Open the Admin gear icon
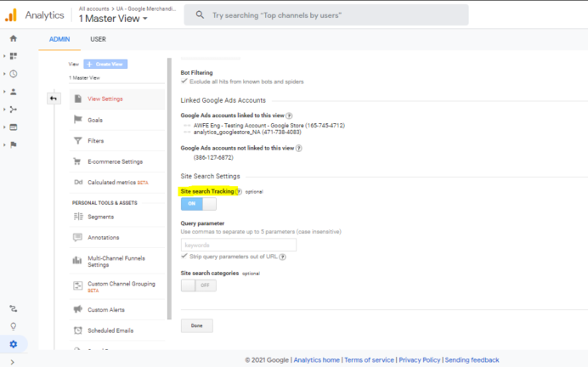Image resolution: width=588 pixels, height=367 pixels. point(14,344)
